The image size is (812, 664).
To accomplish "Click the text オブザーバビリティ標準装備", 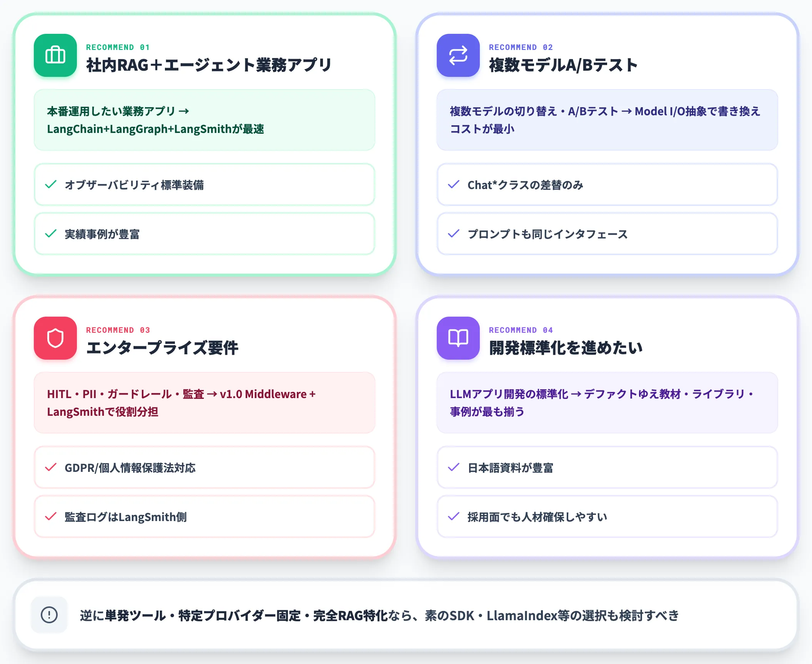I will coord(134,185).
